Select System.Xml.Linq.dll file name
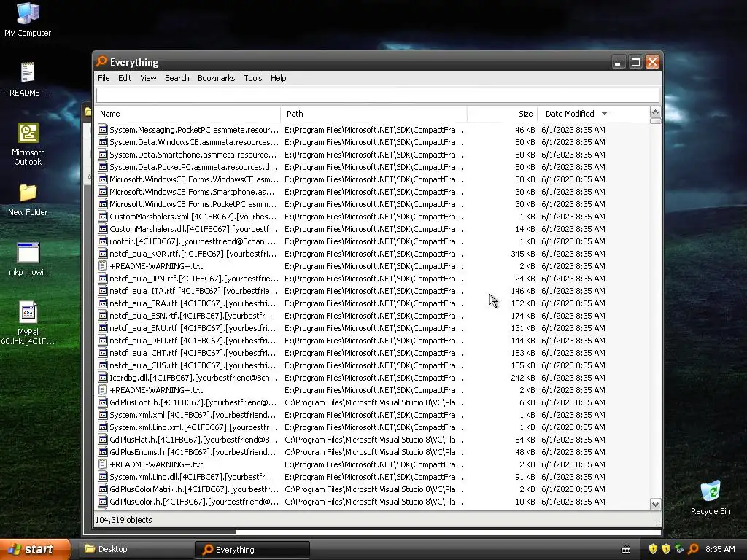Viewport: 747px width, 560px height. [x=193, y=477]
